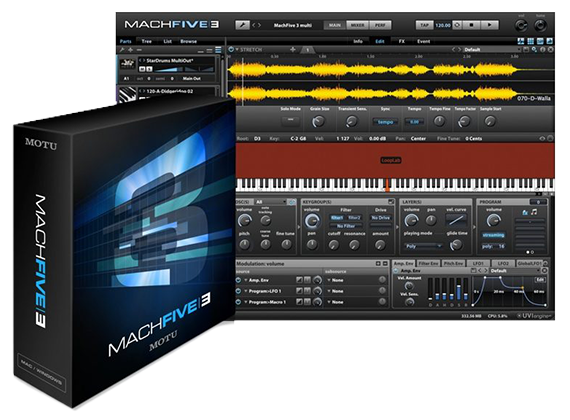Image resolution: width=570 pixels, height=420 pixels.
Task: Open the Poly playing mode dropdown
Action: click(423, 247)
